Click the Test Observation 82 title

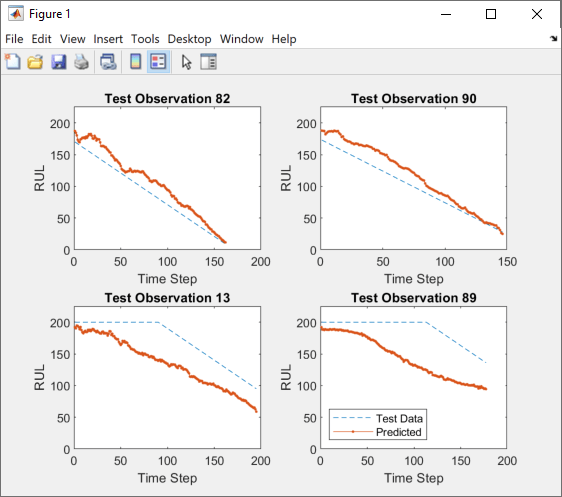[x=167, y=98]
